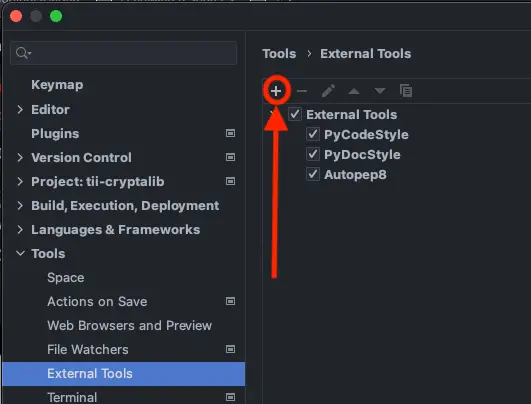Toggle the Autopep8 checkbox
This screenshot has height=404, width=531.
coord(313,174)
